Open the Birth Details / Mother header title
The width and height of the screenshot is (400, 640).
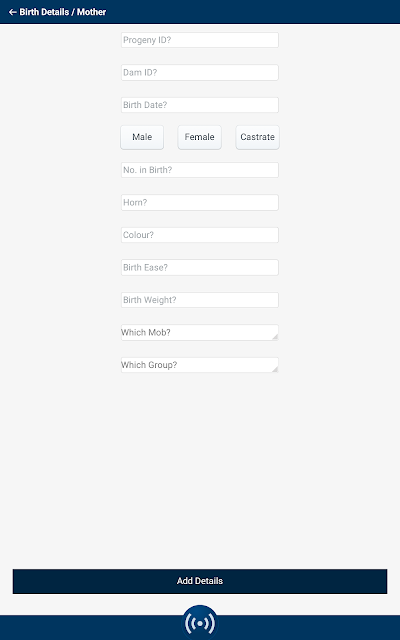click(x=63, y=12)
